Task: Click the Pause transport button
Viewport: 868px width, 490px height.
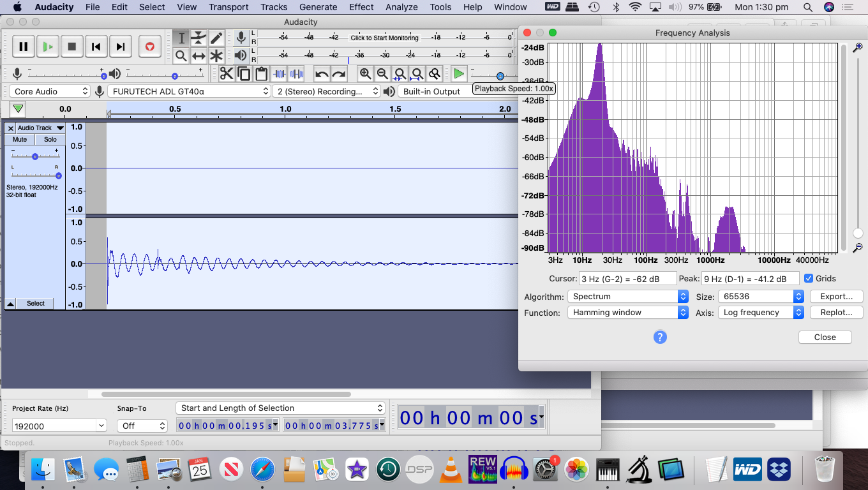Action: click(x=23, y=47)
